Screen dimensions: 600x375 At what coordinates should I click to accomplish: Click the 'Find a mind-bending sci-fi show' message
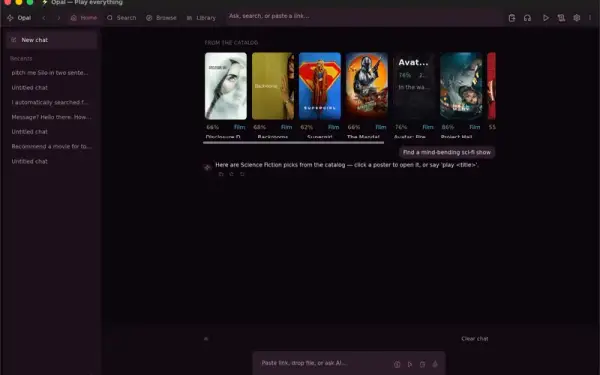pos(447,152)
